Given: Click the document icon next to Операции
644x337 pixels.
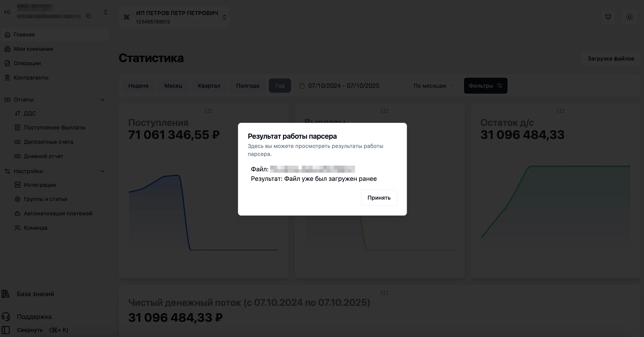Looking at the screenshot, I should coord(7,63).
